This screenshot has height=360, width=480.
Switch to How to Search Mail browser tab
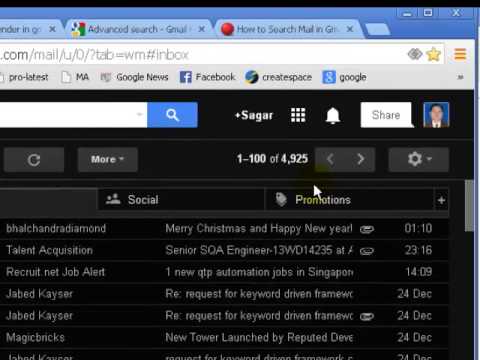coord(288,29)
